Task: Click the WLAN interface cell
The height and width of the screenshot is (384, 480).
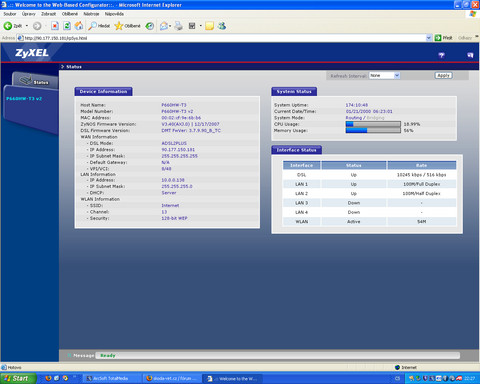Action: tap(301, 221)
